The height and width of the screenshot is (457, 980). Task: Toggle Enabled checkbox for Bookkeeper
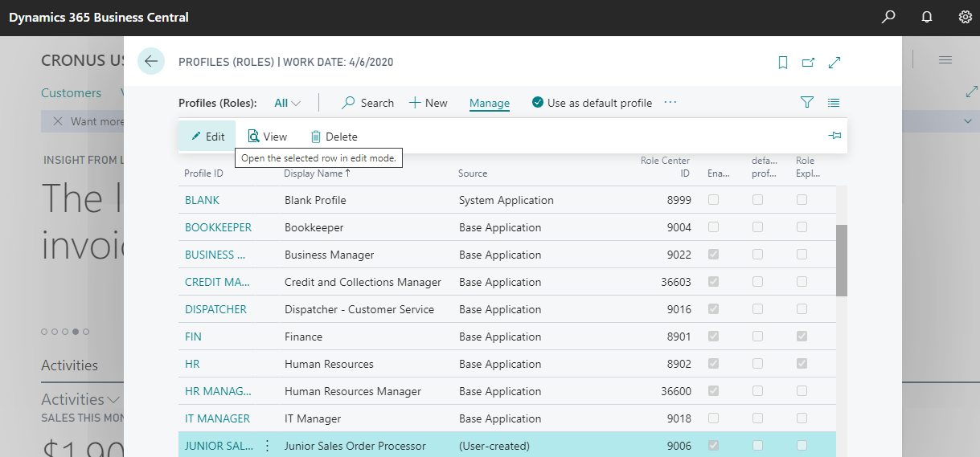click(x=713, y=227)
